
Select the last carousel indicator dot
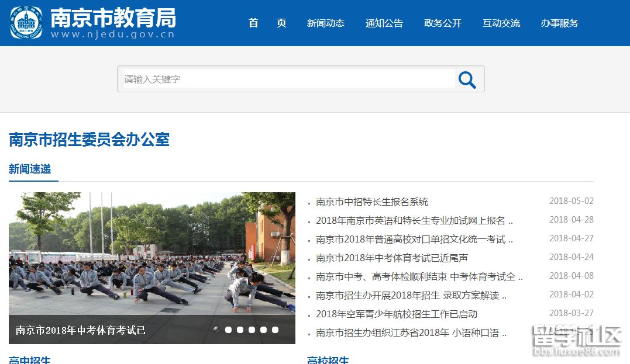pyautogui.click(x=275, y=330)
